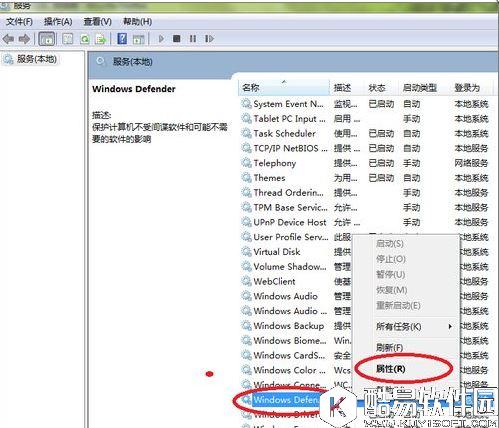Viewport: 499px width, 428px height.
Task: Click the magnifier icon in 服务(本地) header
Action: 101,61
